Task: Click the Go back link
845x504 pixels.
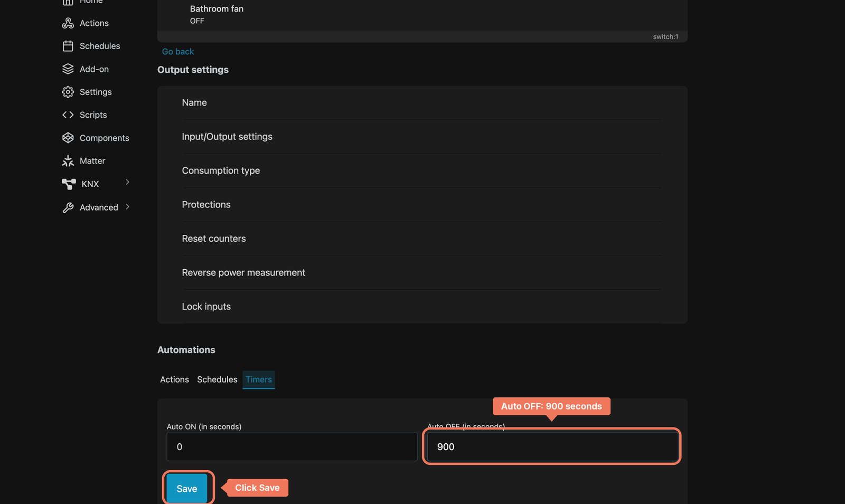Action: click(178, 52)
